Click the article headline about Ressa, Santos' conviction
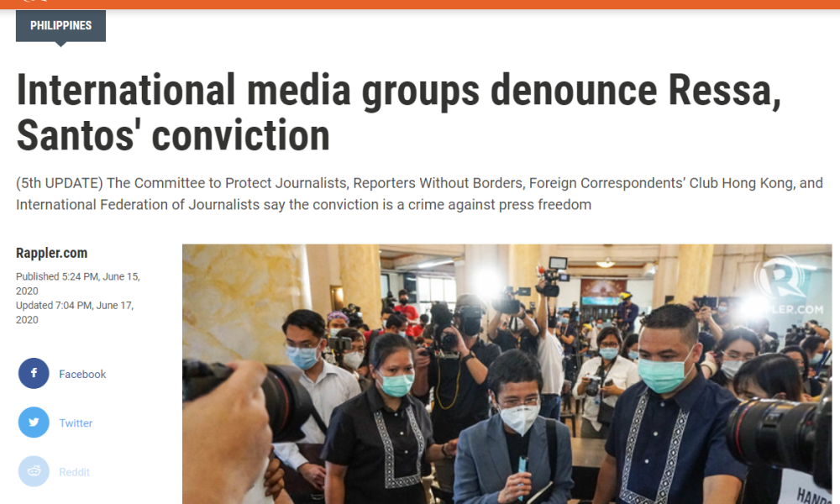 (x=398, y=113)
